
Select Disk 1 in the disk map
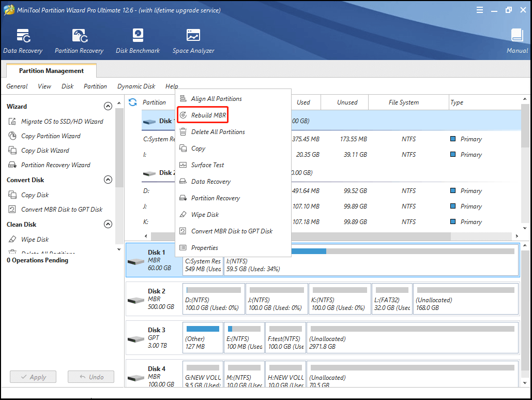coord(155,260)
